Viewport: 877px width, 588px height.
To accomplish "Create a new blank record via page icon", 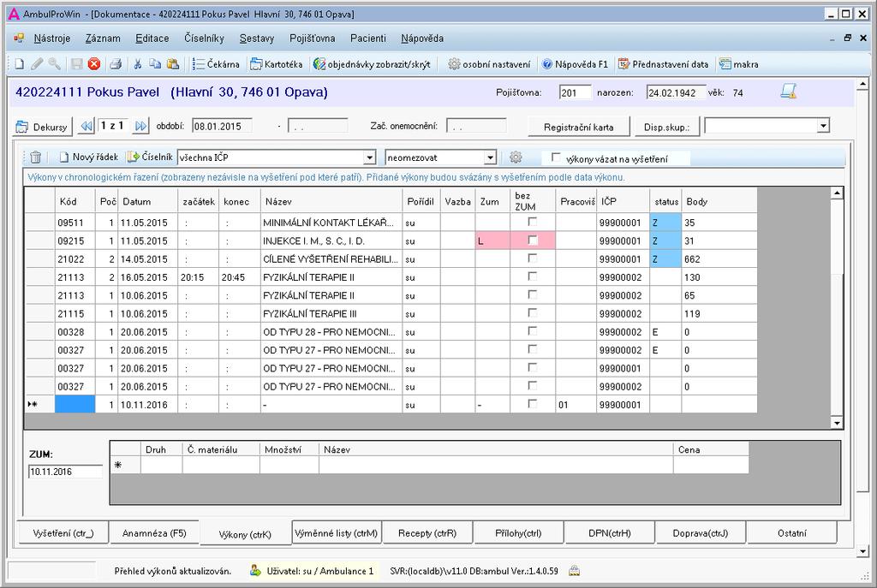I will click(20, 64).
